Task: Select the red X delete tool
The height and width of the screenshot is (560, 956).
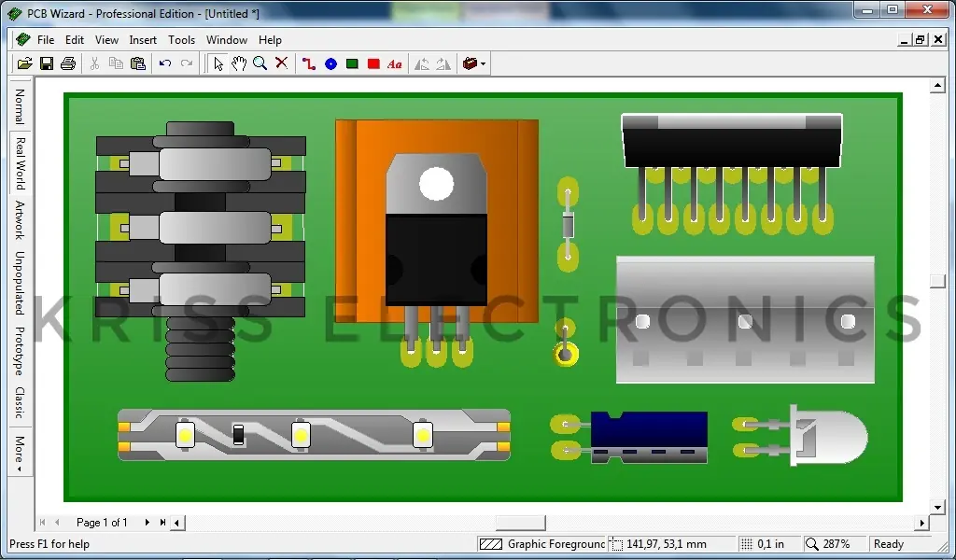Action: pyautogui.click(x=282, y=63)
